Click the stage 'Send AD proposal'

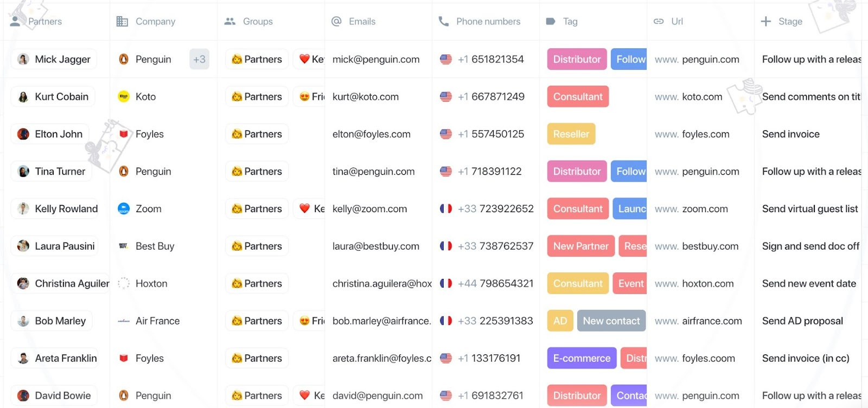pyautogui.click(x=802, y=321)
